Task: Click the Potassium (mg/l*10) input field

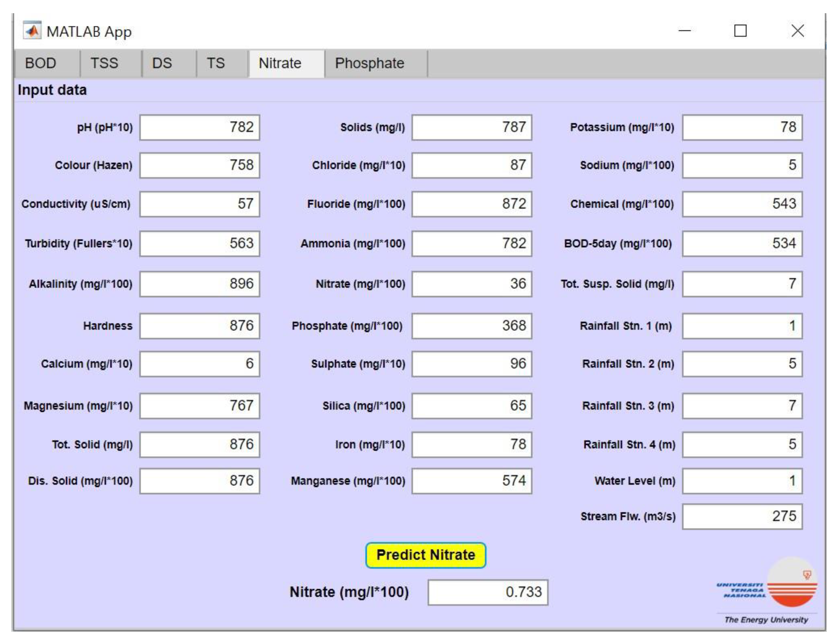Action: (x=742, y=128)
